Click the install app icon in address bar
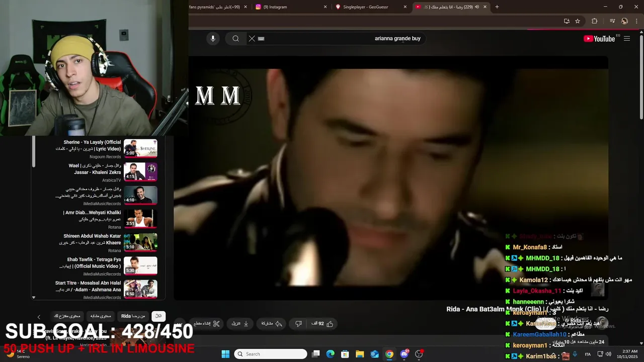Screen dimensions: 644x362 (x=567, y=21)
